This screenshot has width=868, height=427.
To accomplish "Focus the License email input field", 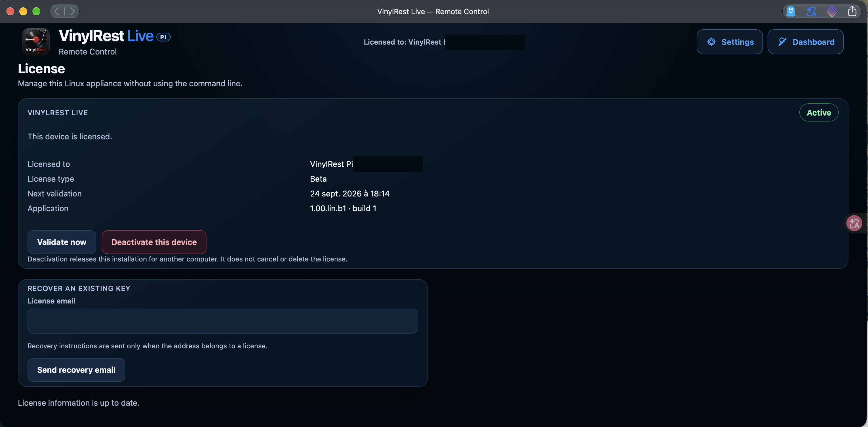I will point(223,321).
